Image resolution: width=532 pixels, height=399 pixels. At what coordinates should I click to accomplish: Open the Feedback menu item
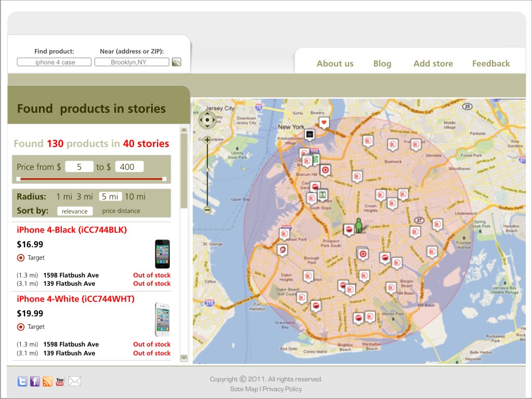pyautogui.click(x=491, y=63)
